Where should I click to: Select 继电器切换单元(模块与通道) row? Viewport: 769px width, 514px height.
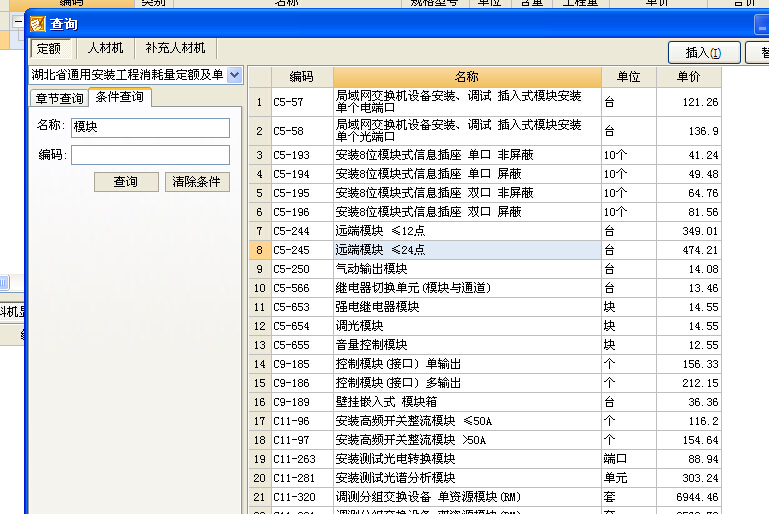pos(485,288)
